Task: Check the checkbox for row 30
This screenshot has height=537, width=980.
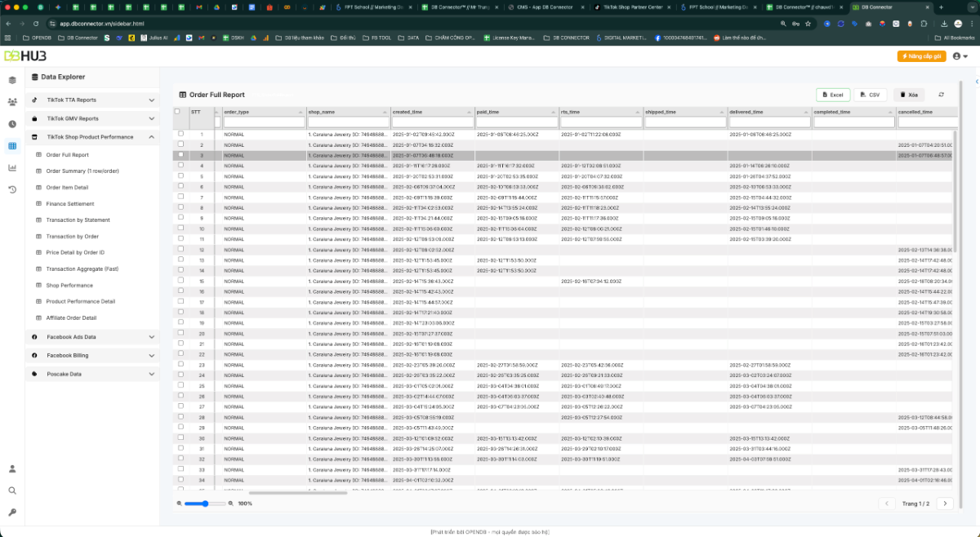Action: tap(180, 438)
